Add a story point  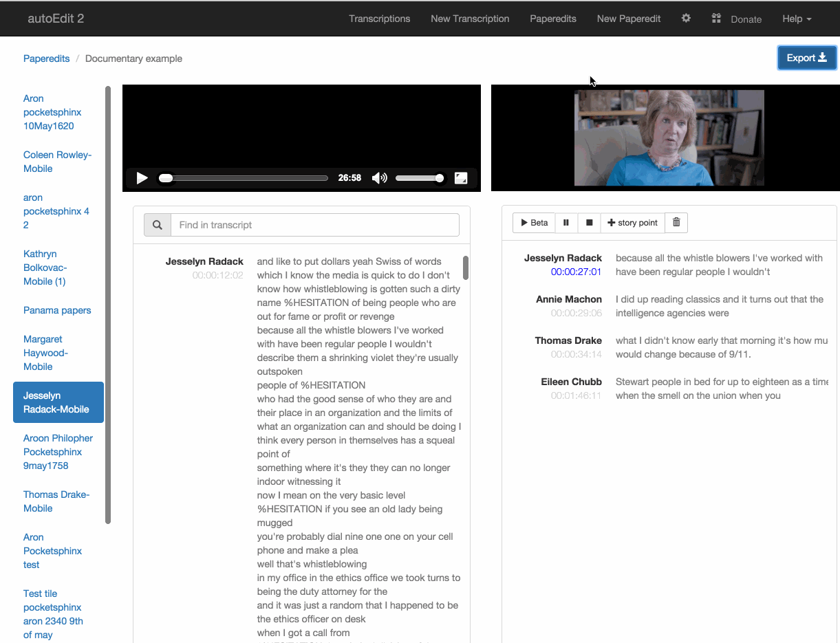[632, 223]
